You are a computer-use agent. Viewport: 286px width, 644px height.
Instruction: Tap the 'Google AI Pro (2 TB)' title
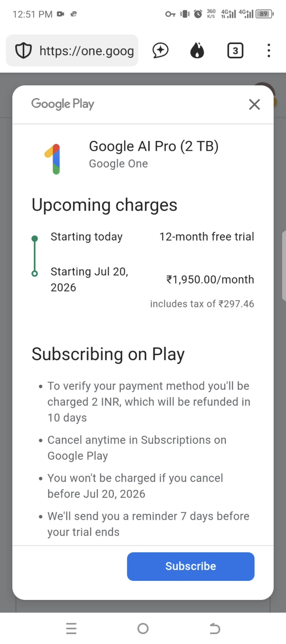pos(154,146)
